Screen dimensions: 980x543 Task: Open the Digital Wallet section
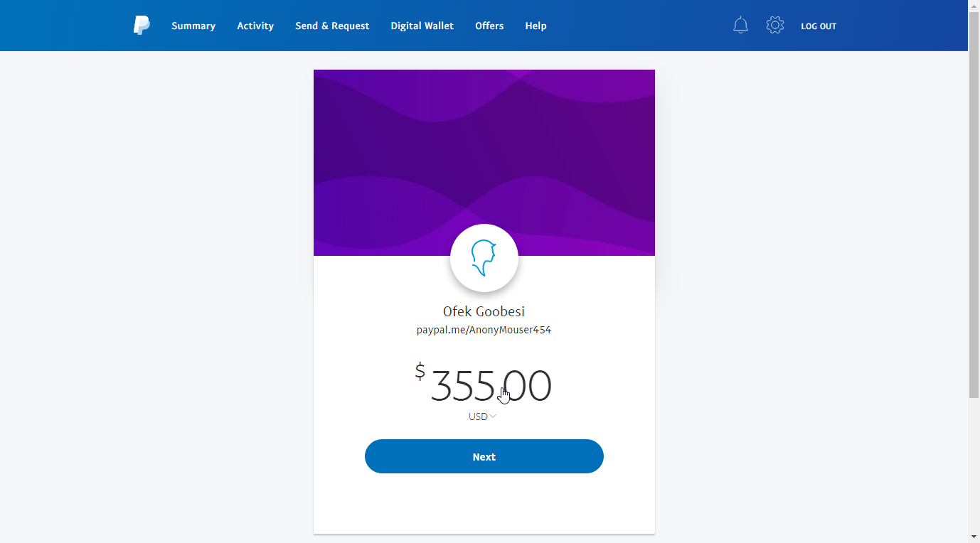pos(422,26)
